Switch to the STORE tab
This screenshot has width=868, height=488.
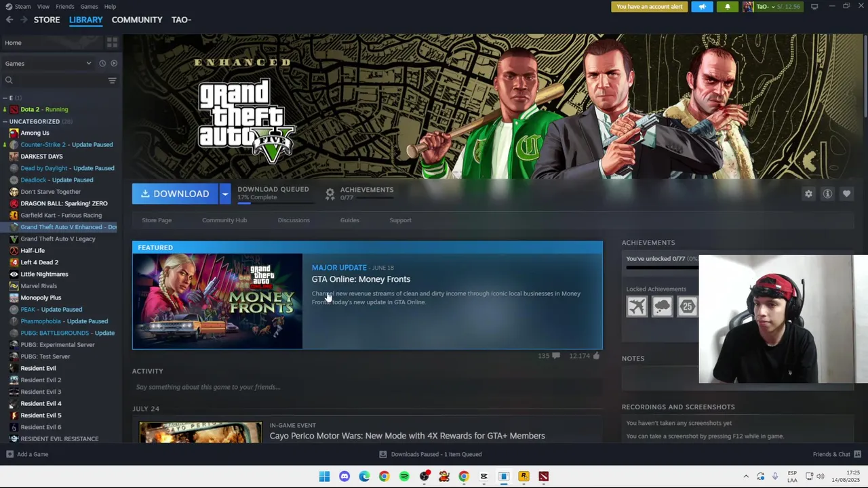(x=47, y=20)
